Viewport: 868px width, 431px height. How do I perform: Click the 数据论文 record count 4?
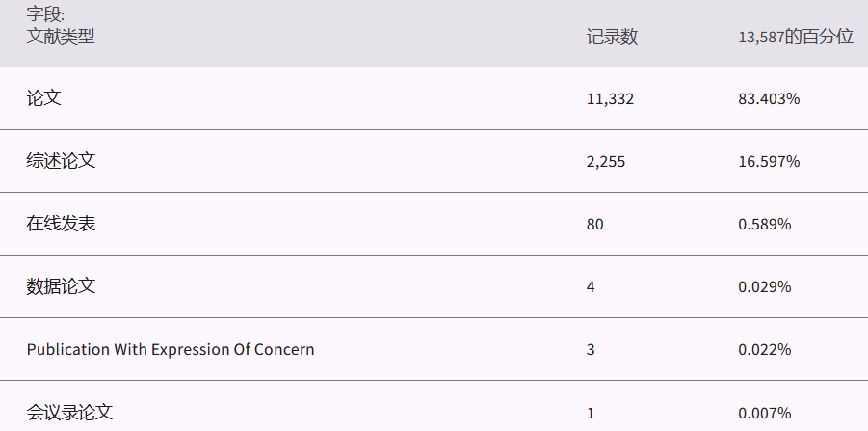[591, 287]
